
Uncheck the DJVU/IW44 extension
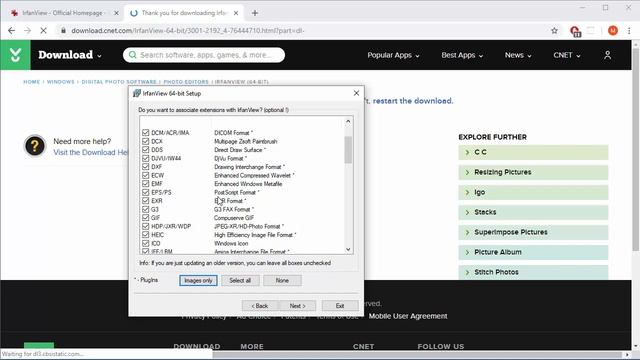(146, 158)
